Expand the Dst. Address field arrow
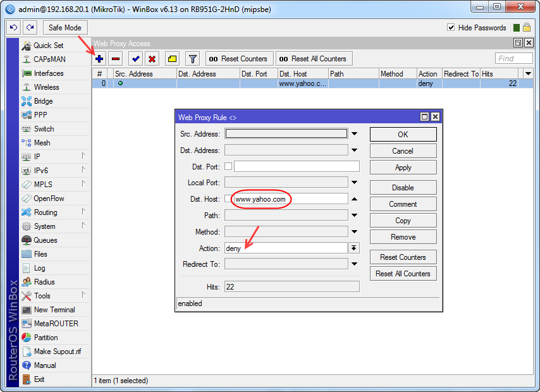The height and width of the screenshot is (392, 540). coord(354,150)
